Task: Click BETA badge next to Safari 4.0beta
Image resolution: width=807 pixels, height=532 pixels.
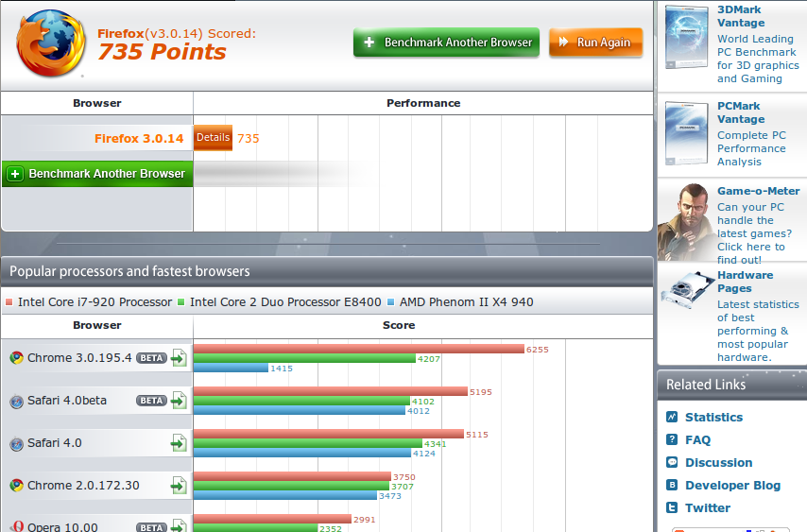Action: coord(151,401)
